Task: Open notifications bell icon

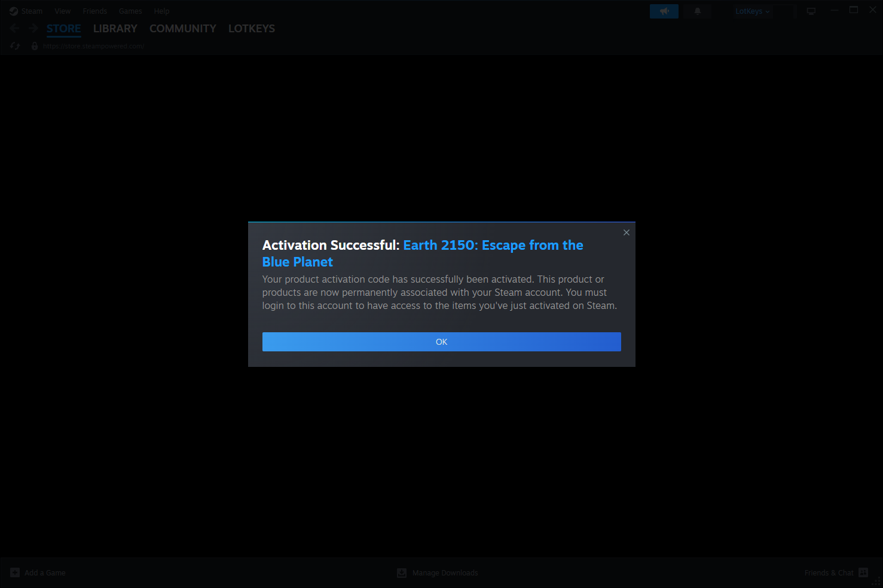Action: point(697,11)
